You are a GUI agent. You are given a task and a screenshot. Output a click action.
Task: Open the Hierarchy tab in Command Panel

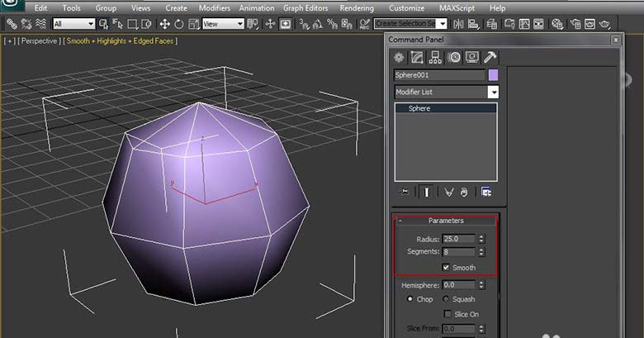[x=436, y=57]
